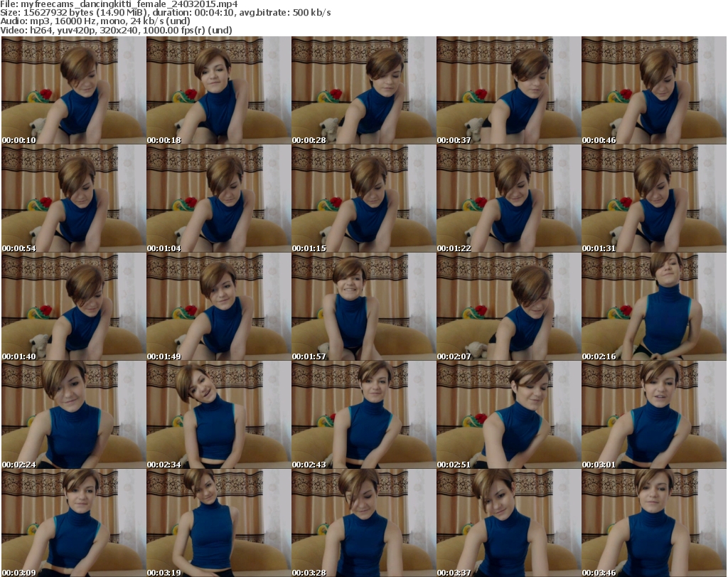Select the thumbnail at timestamp 00:01:49
The image size is (728, 577).
tap(219, 307)
